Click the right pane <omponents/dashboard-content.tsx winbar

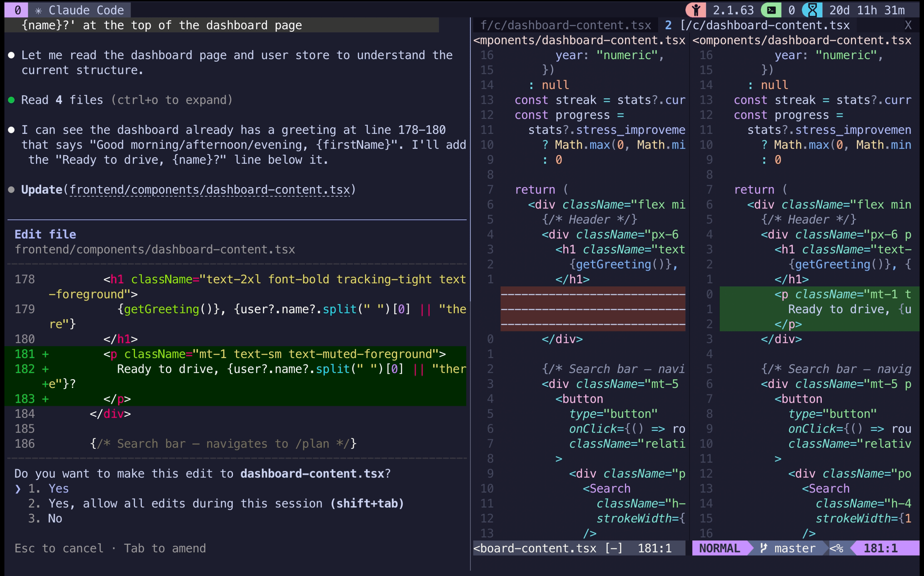point(802,40)
